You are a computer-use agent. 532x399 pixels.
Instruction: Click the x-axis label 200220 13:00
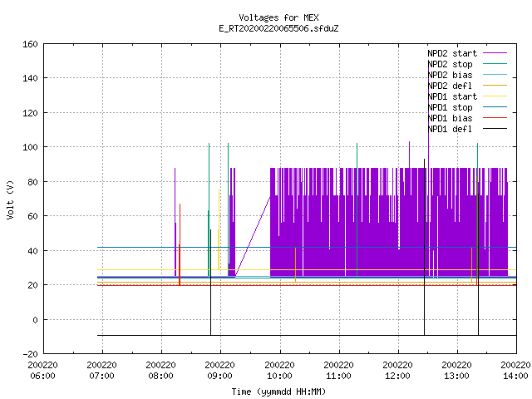[456, 371]
